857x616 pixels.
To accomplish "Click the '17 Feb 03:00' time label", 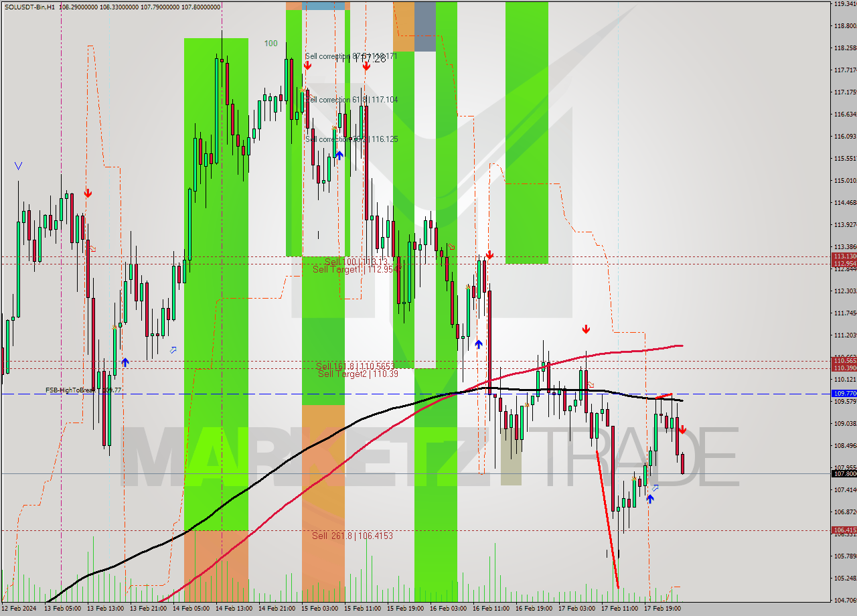I will [x=576, y=609].
